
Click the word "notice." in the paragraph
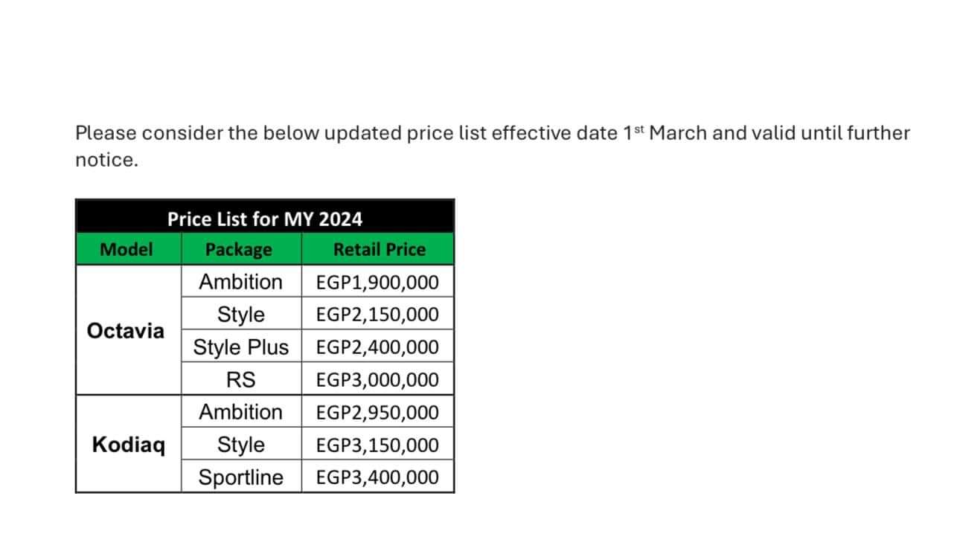point(107,161)
